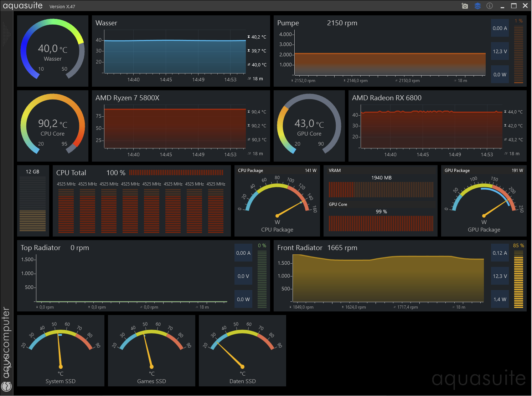Click the Top Radiator 0,00 A box
Image resolution: width=532 pixels, height=396 pixels.
click(243, 253)
